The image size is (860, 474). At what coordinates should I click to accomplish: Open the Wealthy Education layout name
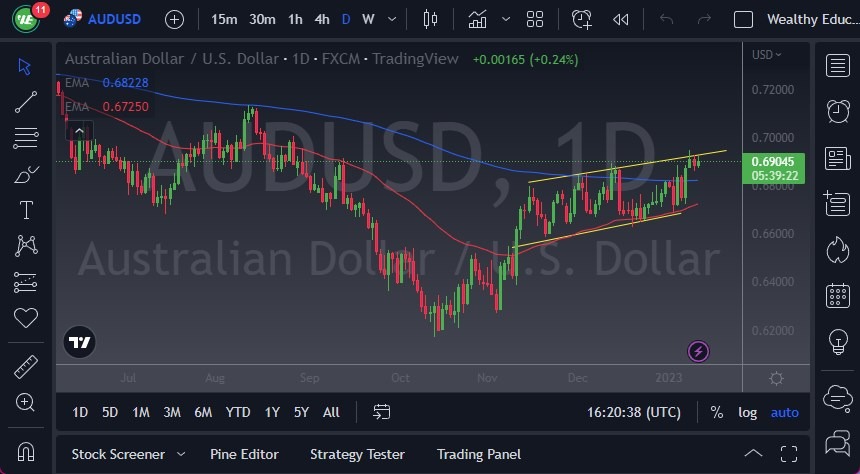(x=813, y=19)
